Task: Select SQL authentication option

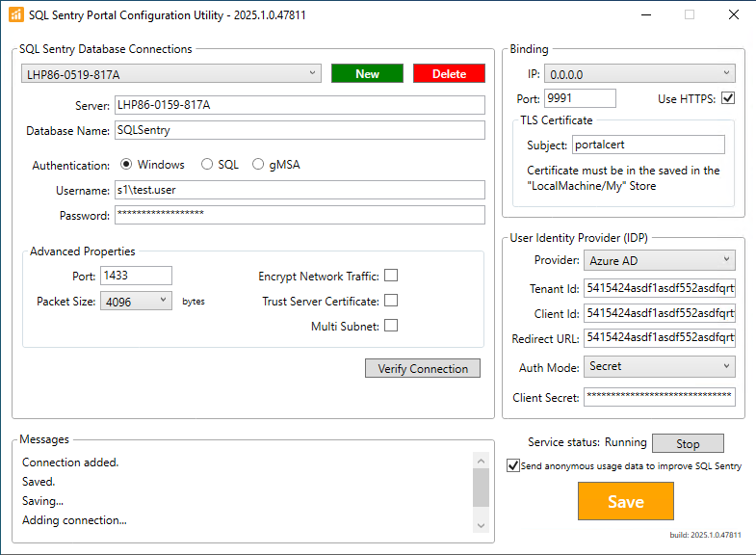Action: coord(206,165)
